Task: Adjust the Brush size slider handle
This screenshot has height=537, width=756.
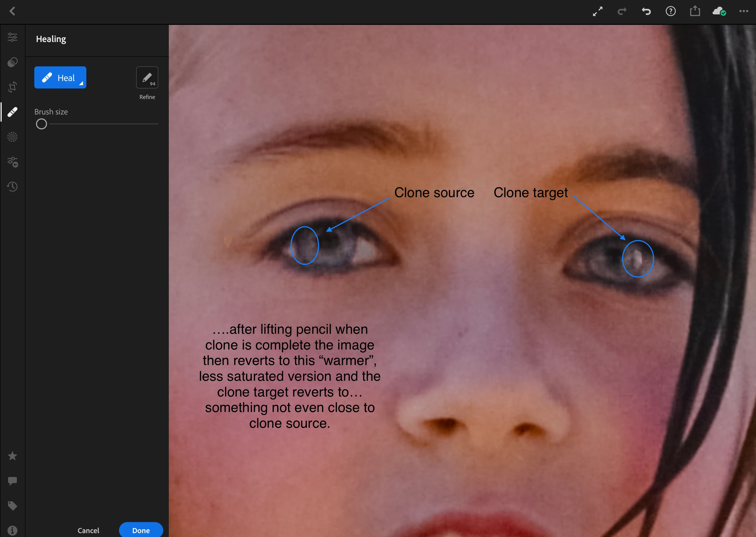Action: (41, 124)
